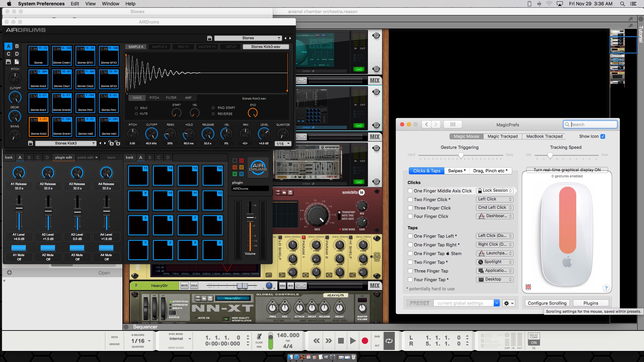Image resolution: width=644 pixels, height=362 pixels.
Task: Click the MagicPrefs forward arrow
Action: coord(436,124)
